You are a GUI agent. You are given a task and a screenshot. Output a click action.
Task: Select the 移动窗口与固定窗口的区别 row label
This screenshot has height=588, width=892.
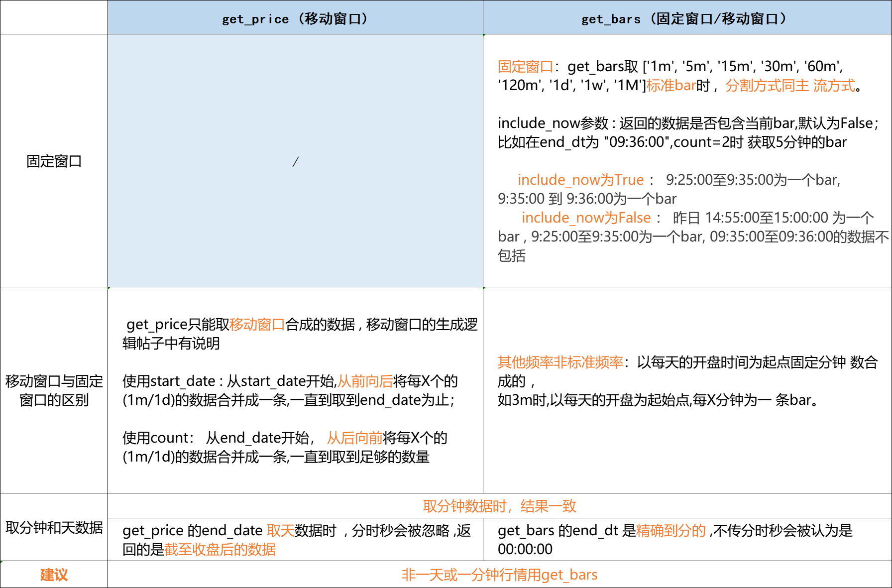tap(54, 390)
